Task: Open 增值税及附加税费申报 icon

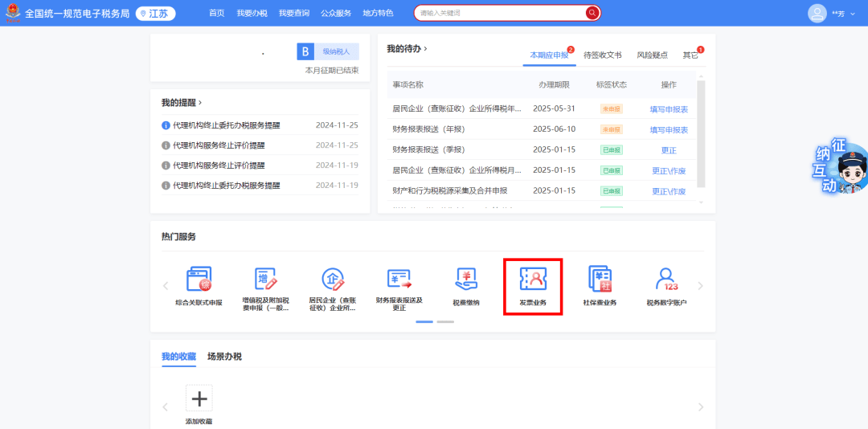Action: (x=265, y=286)
